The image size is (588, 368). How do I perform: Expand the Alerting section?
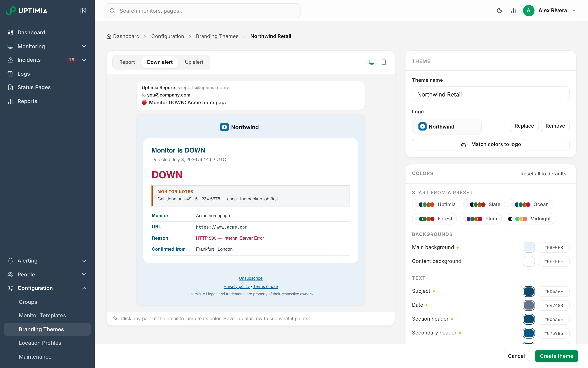click(47, 260)
